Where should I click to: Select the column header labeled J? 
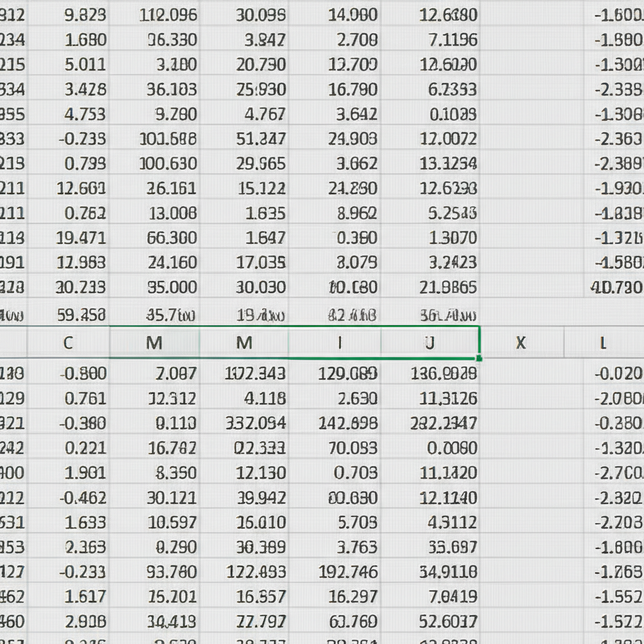tap(430, 343)
